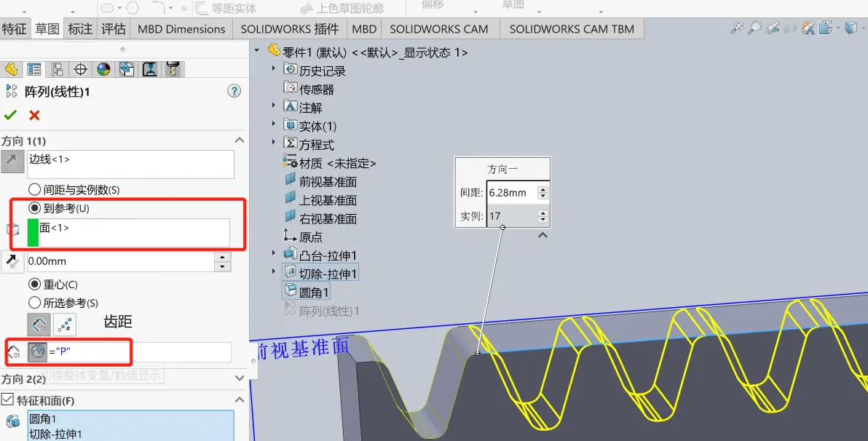The width and height of the screenshot is (868, 441).
Task: Open the MBD Dimensions tab
Action: coord(181,29)
